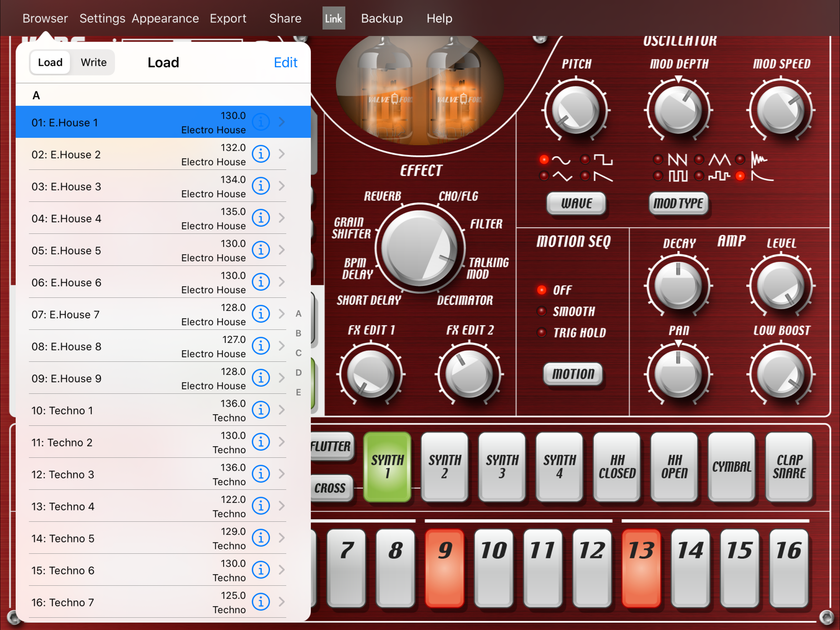Expand chevron for 07: E.House 7

(282, 314)
